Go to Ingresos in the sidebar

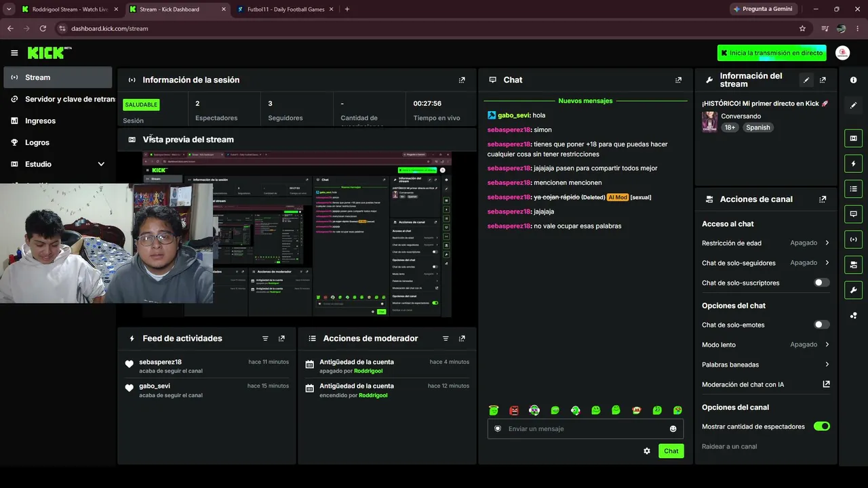coord(58,121)
